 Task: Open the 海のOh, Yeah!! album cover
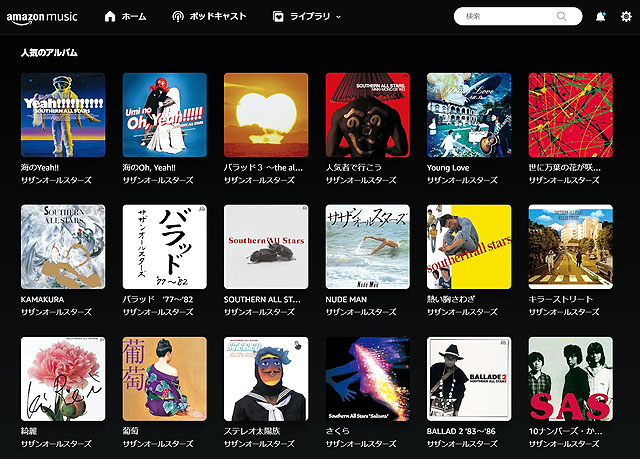164,115
